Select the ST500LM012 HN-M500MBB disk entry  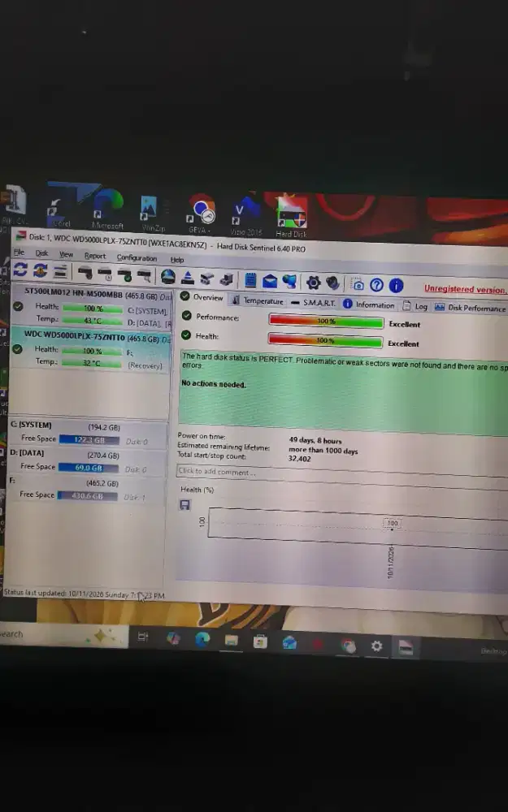(x=91, y=307)
